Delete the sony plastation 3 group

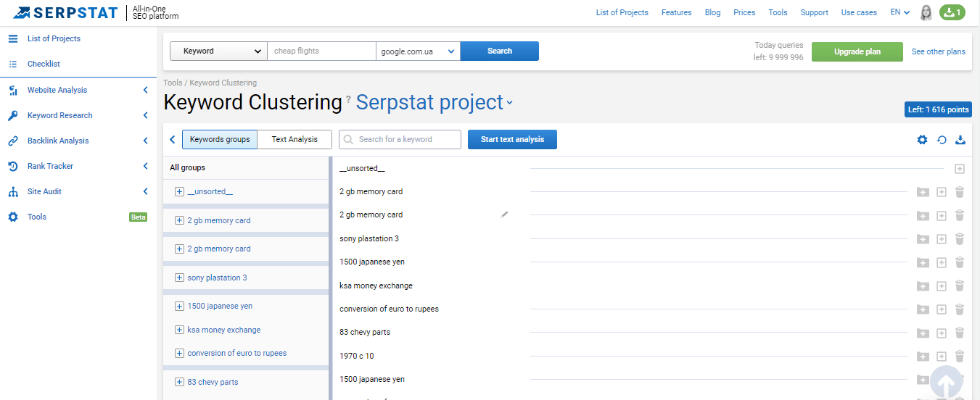click(x=960, y=238)
